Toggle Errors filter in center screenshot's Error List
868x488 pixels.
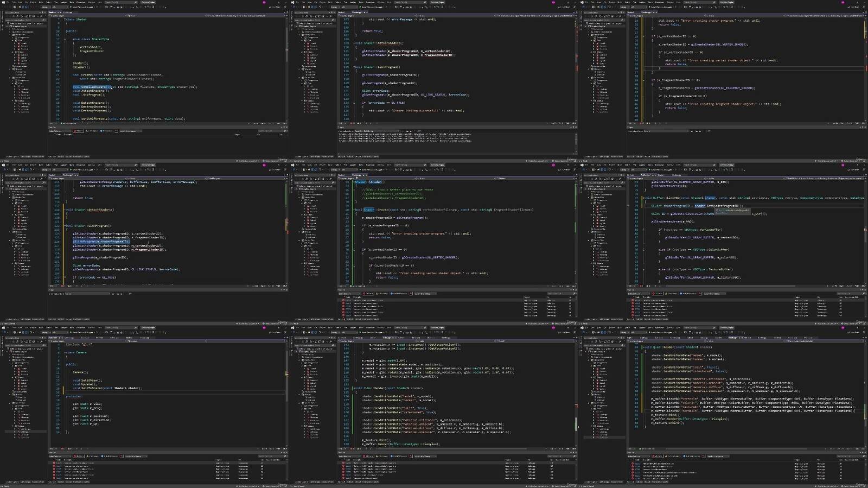tap(368, 294)
